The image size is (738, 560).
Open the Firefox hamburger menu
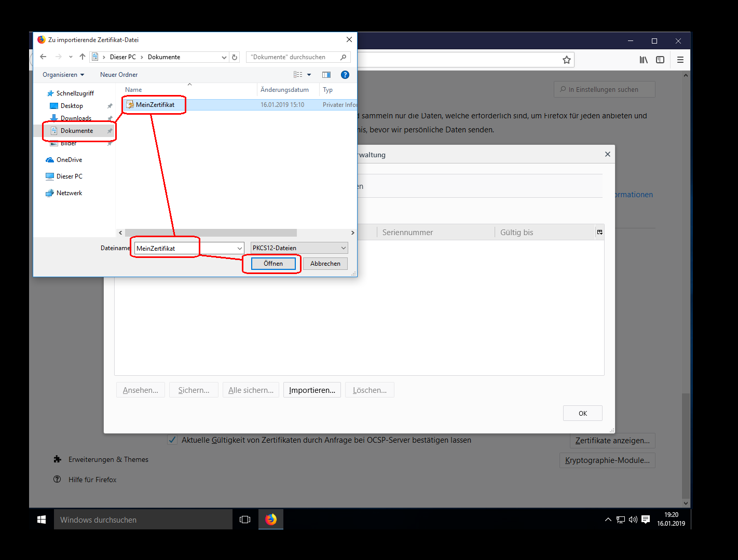pyautogui.click(x=680, y=60)
